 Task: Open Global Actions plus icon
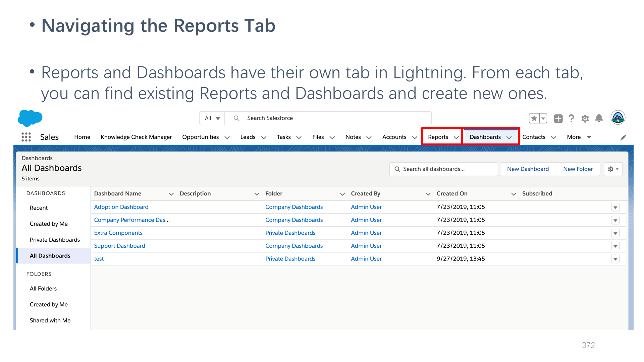[x=558, y=118]
